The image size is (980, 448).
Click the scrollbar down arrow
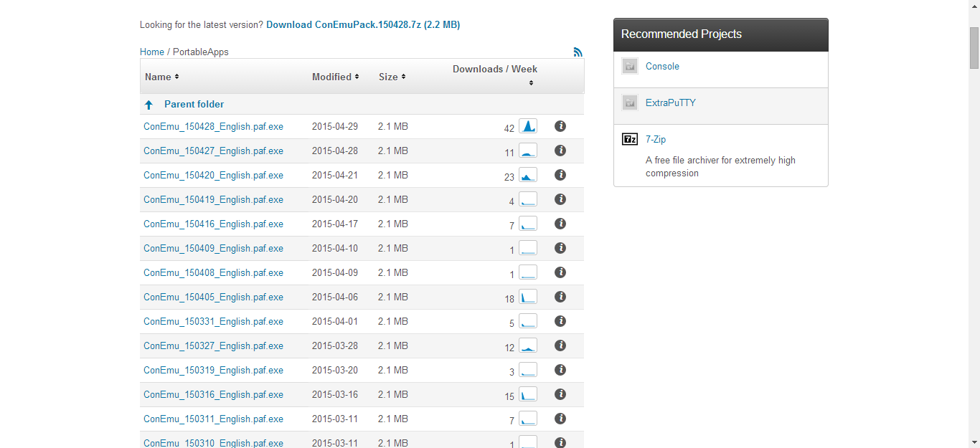[974, 442]
